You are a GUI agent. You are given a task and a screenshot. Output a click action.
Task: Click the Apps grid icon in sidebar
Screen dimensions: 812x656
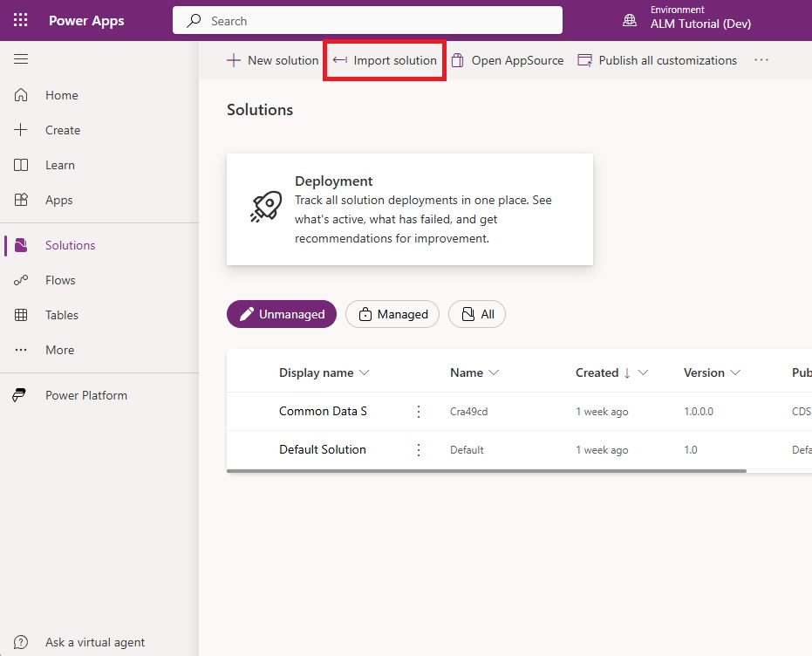coord(21,200)
